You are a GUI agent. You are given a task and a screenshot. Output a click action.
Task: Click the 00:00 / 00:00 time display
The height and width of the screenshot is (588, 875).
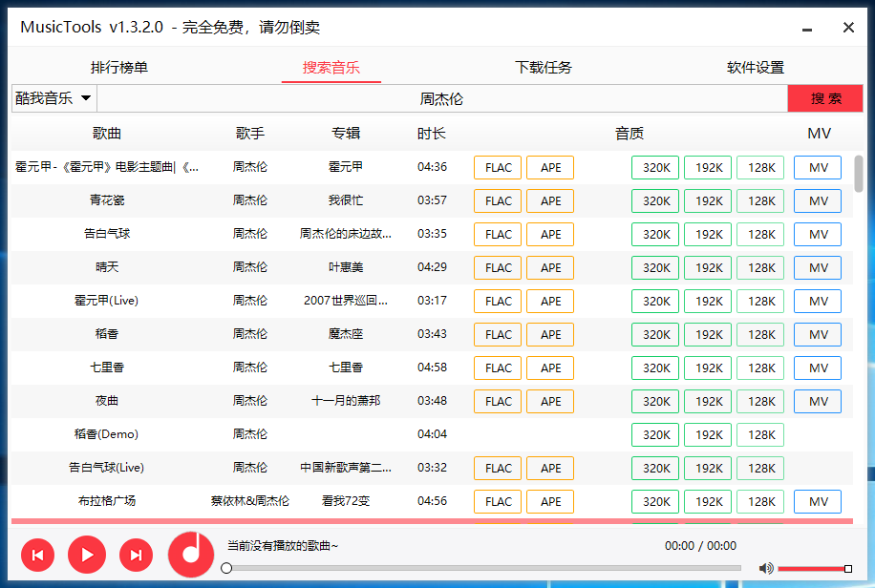point(700,546)
